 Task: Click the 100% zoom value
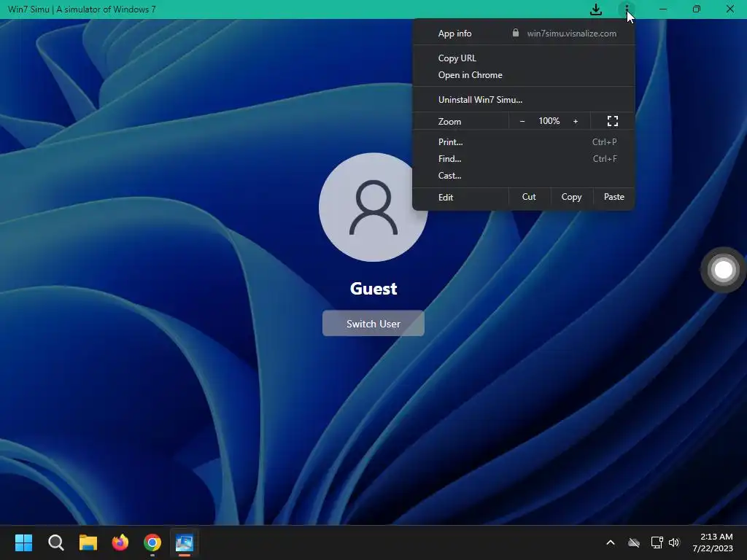[549, 121]
